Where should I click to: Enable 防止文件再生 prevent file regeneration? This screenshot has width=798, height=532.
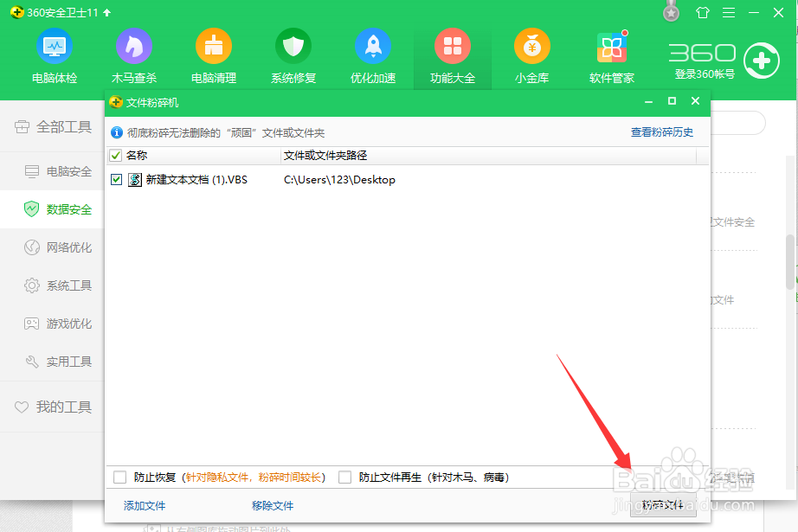[343, 476]
